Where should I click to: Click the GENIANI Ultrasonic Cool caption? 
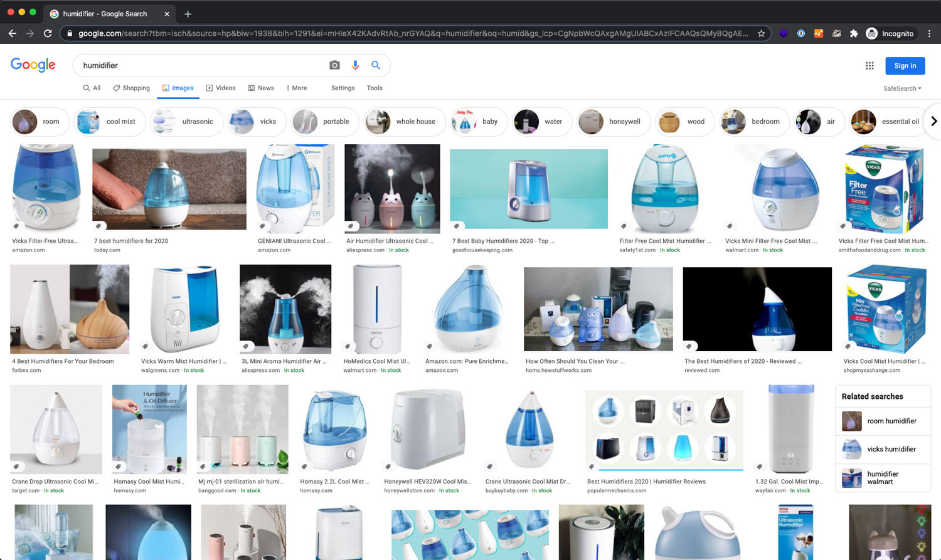pos(294,241)
